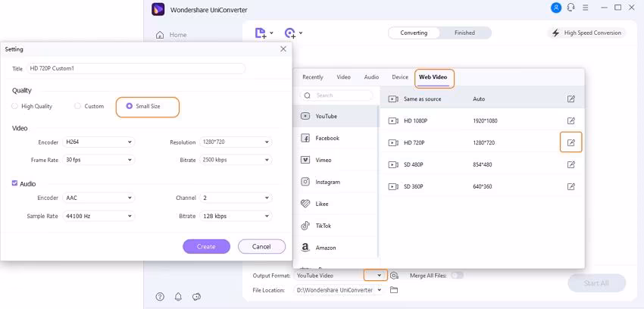Click the support headset icon
The image size is (644, 309).
(571, 8)
